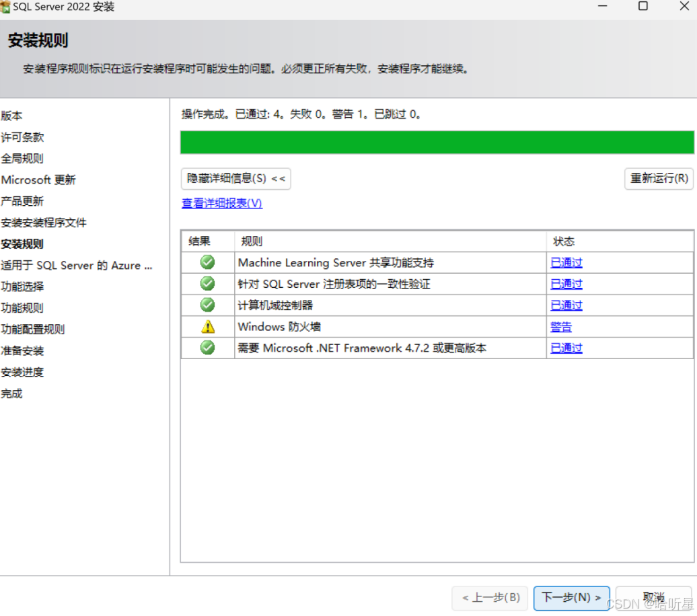Select 安装进度 step in sidebar
Viewport: 697px width, 616px height.
tap(22, 372)
